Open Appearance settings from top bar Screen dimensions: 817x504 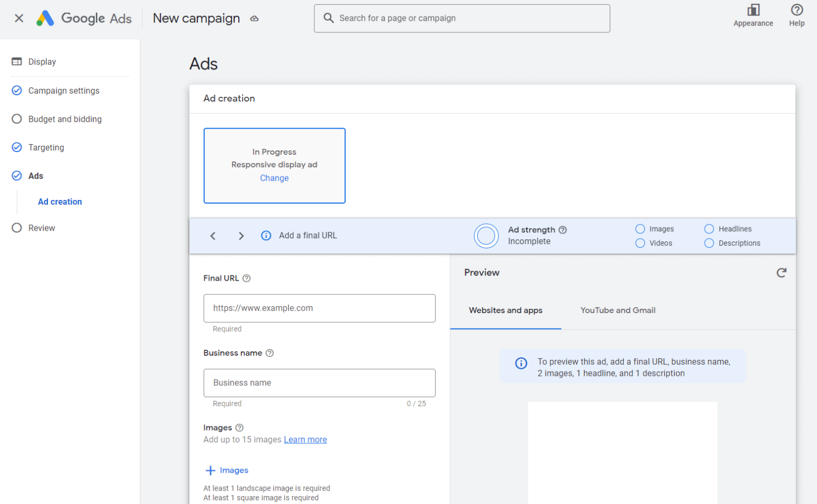pos(753,14)
